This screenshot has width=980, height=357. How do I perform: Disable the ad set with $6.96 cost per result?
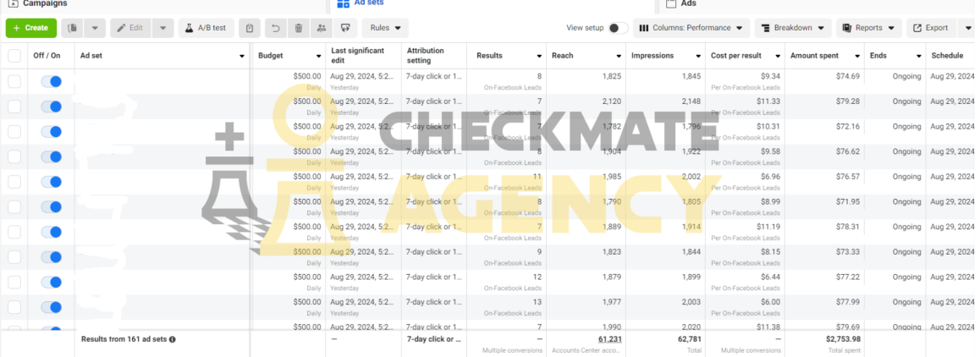52,182
